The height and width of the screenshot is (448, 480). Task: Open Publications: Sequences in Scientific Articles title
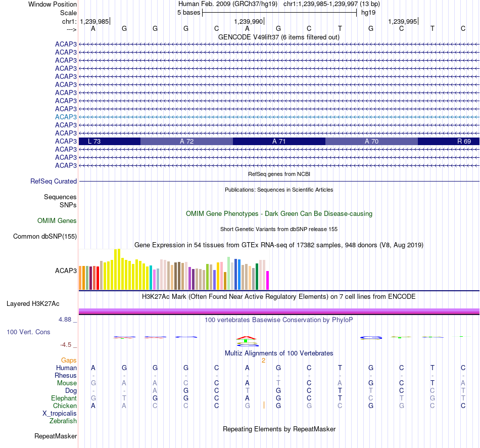point(279,190)
